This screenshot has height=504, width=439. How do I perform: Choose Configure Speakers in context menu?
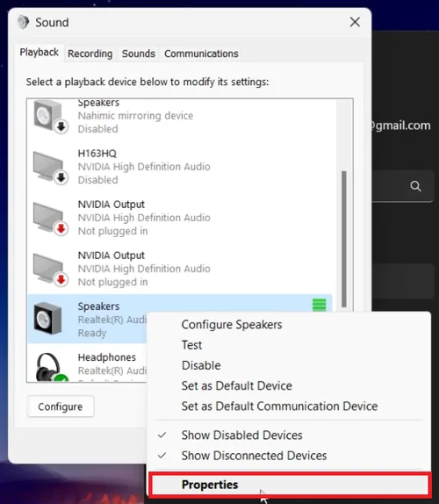tap(232, 325)
